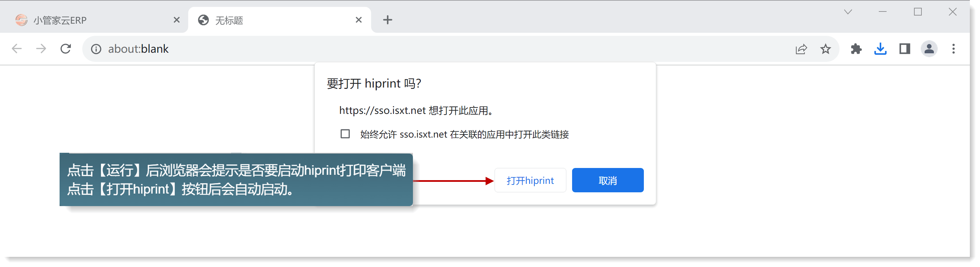The width and height of the screenshot is (980, 267).
Task: Bookmark this page with the star
Action: coord(825,49)
